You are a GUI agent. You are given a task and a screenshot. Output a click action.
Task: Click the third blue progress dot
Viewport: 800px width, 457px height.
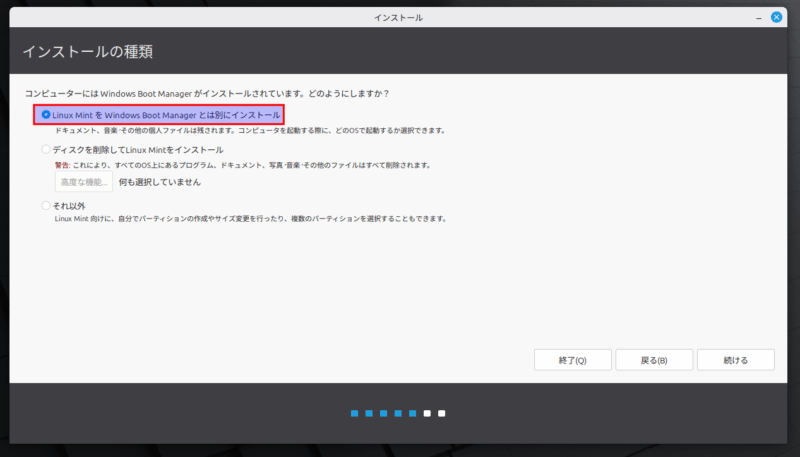point(383,413)
